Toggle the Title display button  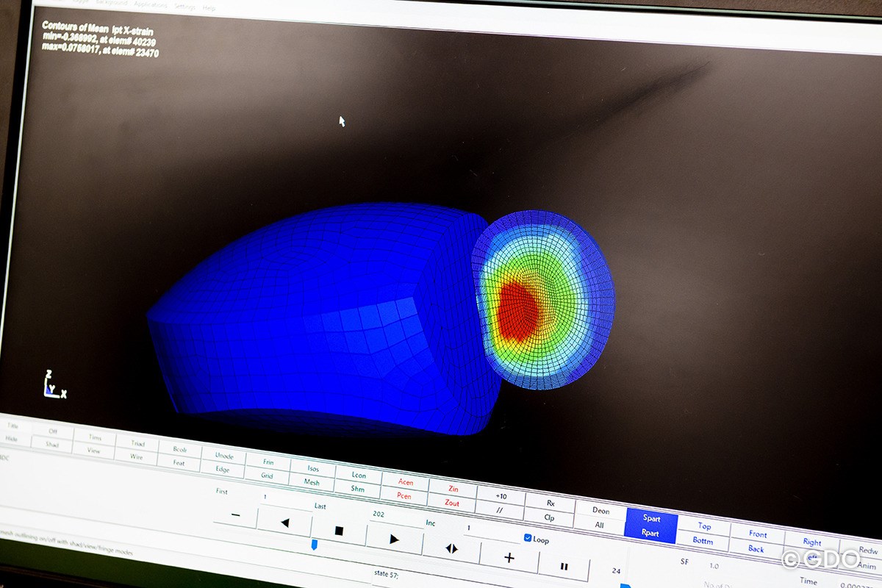point(12,426)
